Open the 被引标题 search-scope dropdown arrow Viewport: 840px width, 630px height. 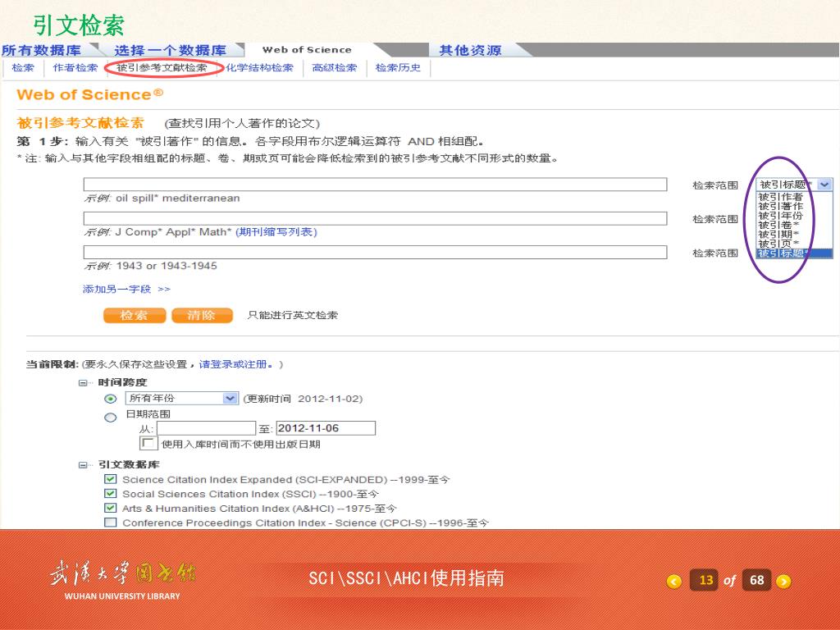click(x=825, y=185)
